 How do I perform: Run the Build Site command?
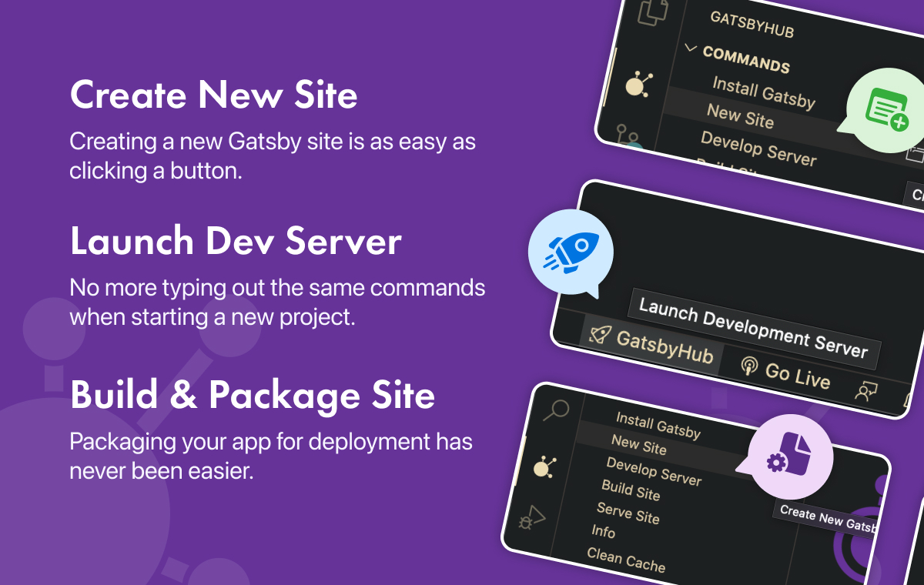coord(631,490)
